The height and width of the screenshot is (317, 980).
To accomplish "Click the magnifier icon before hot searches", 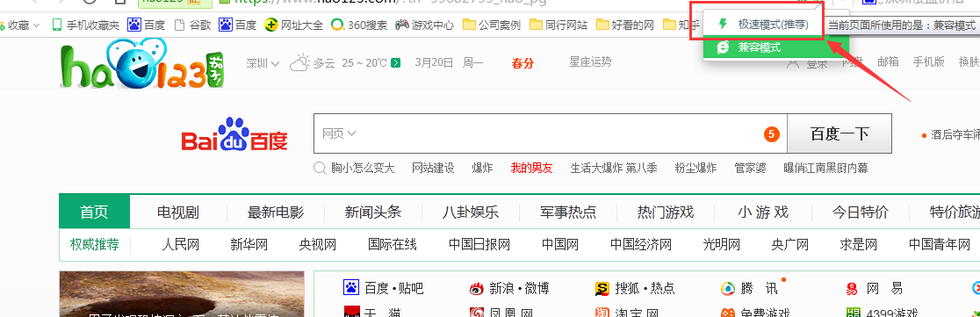I will click(x=320, y=168).
